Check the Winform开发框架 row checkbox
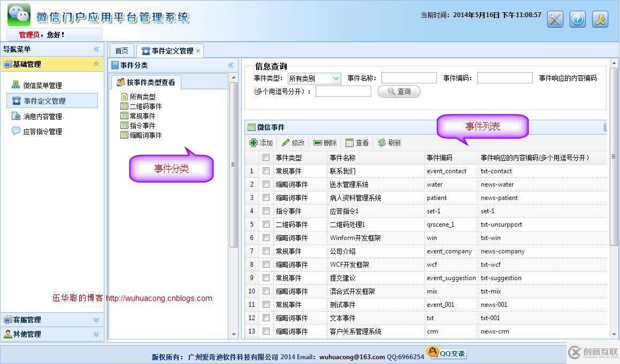This screenshot has width=620, height=364. pyautogui.click(x=266, y=238)
